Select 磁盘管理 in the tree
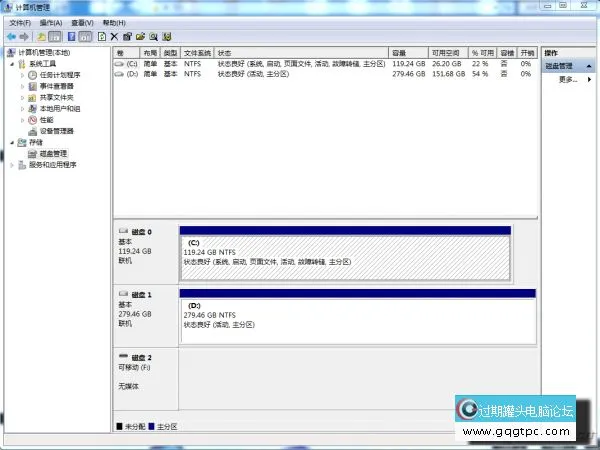Screen dimensions: 600x450 pyautogui.click(x=53, y=153)
